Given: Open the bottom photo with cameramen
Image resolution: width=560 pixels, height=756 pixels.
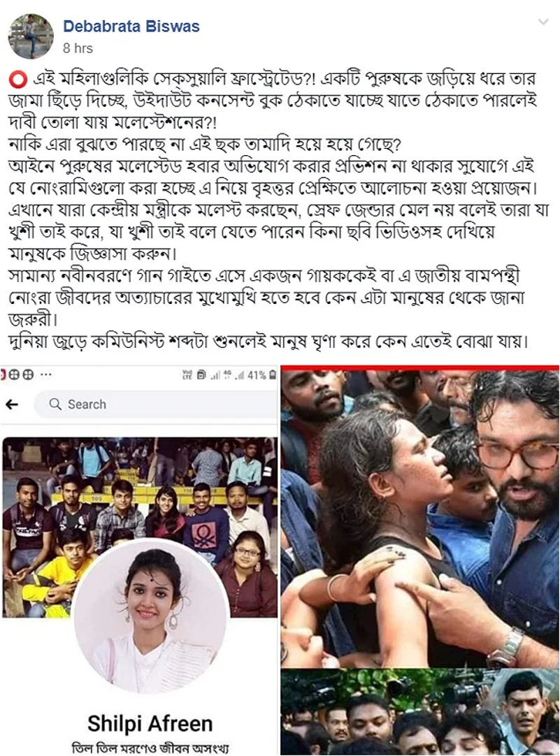Looking at the screenshot, I should 419,712.
